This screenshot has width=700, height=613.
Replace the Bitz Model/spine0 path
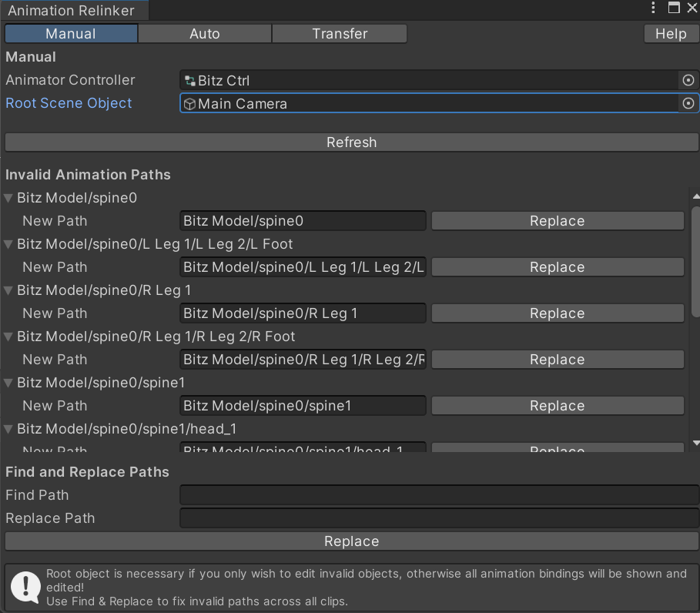(558, 221)
